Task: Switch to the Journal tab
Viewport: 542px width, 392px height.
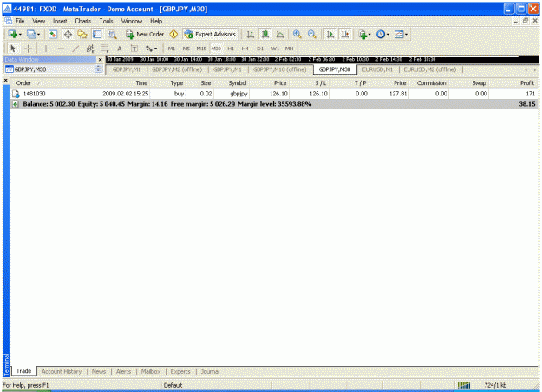Action: click(210, 371)
